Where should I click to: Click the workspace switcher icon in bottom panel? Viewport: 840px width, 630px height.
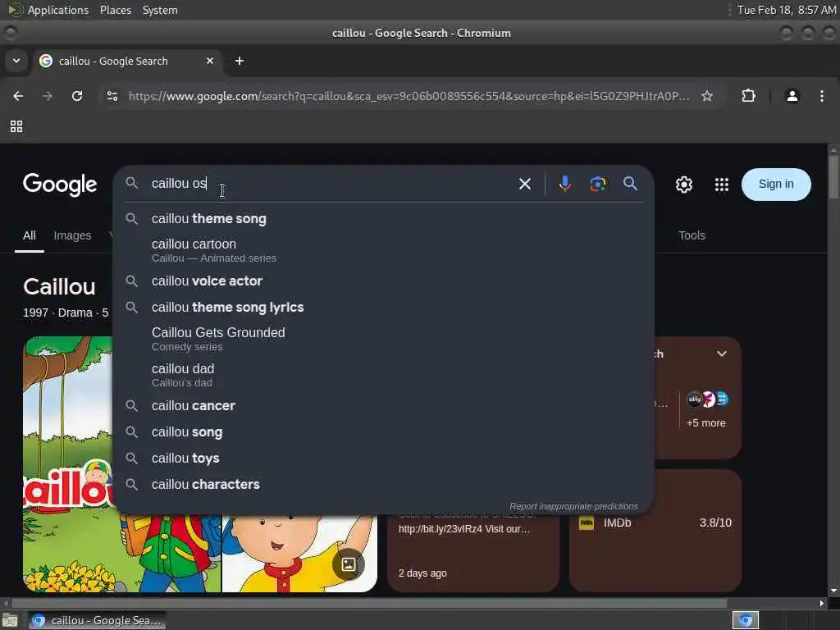(x=745, y=620)
